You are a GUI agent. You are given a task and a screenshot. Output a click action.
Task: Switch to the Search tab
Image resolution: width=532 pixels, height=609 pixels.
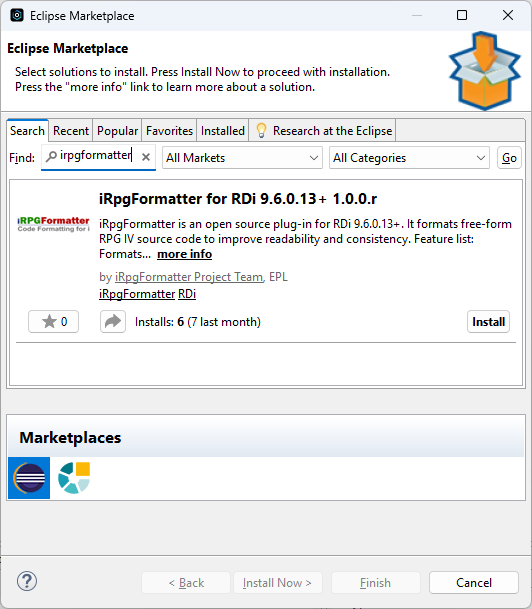click(27, 130)
